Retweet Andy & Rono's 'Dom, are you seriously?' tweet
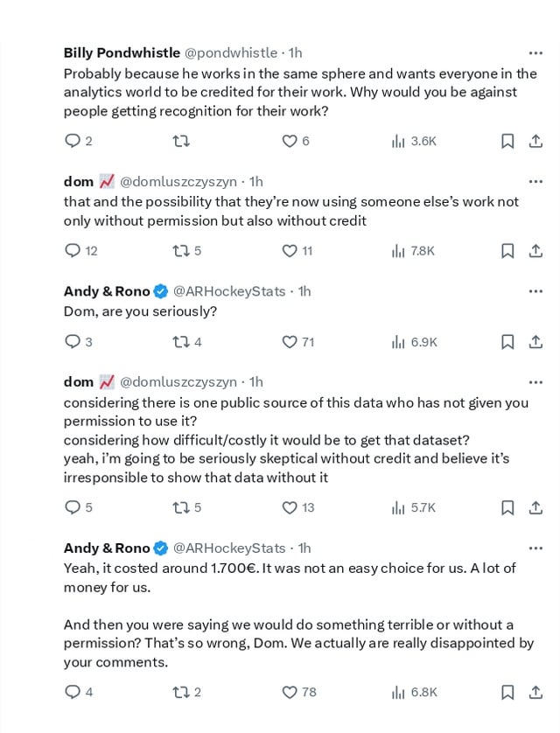560x733 pixels. (181, 342)
